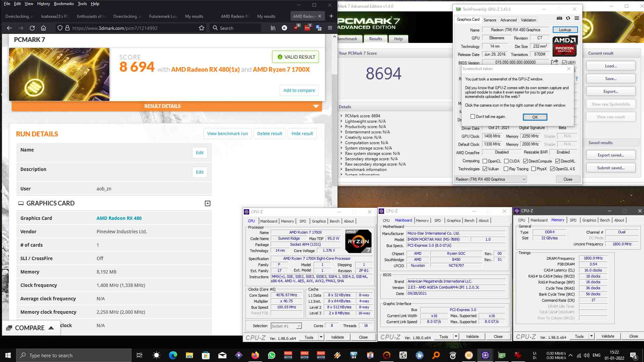This screenshot has width=644, height=362.
Task: Open Tools dropdown arrow in Memory CPU-Z window
Action: point(591,336)
